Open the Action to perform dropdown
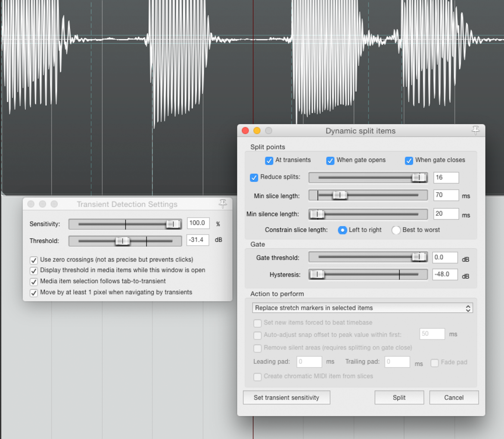The height and width of the screenshot is (439, 504). point(363,308)
